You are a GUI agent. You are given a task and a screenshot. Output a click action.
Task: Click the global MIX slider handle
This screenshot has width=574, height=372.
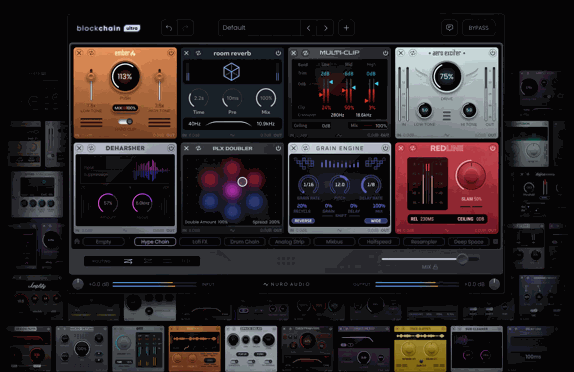tap(462, 259)
